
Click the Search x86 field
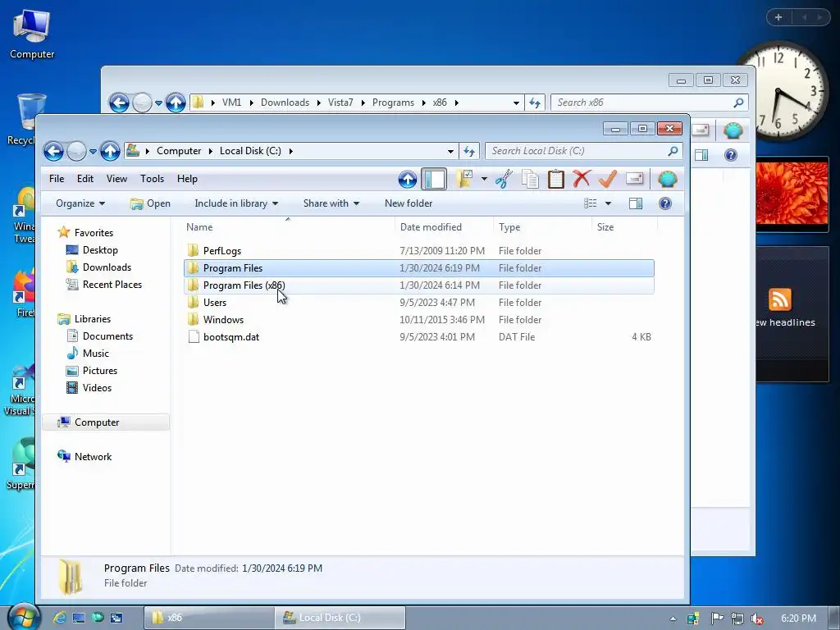(650, 103)
